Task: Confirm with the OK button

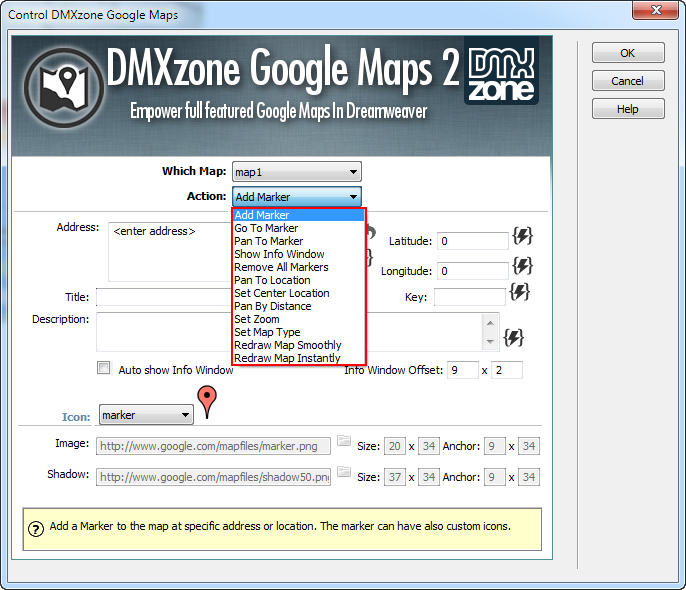Action: 628,53
